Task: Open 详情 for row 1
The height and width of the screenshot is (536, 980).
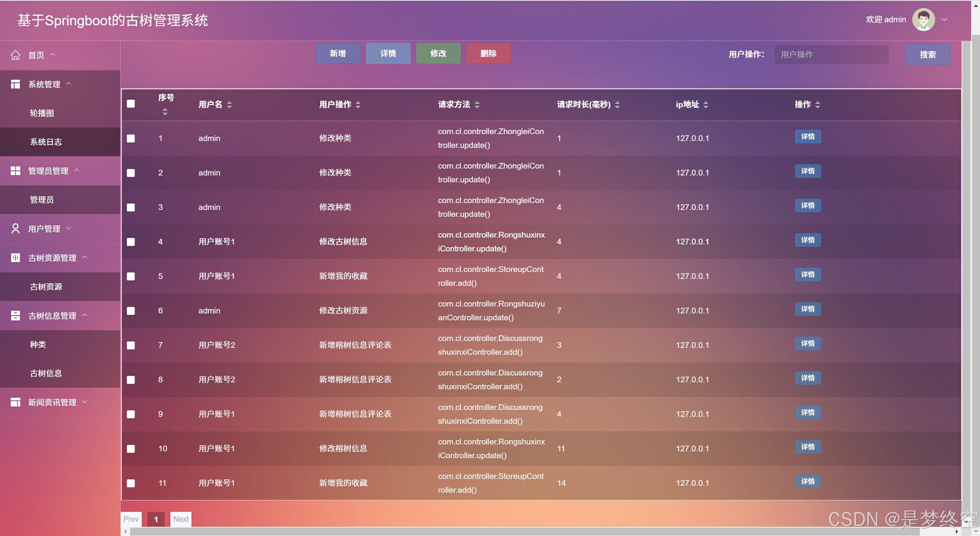Action: point(808,137)
